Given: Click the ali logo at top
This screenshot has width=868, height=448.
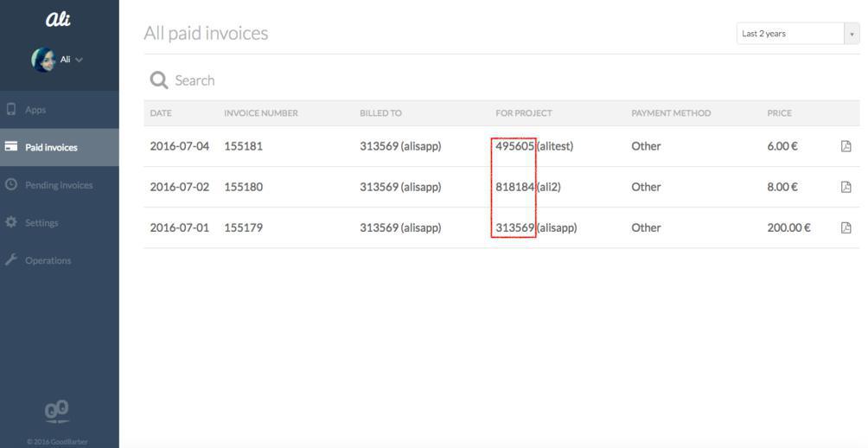Looking at the screenshot, I should [58, 19].
